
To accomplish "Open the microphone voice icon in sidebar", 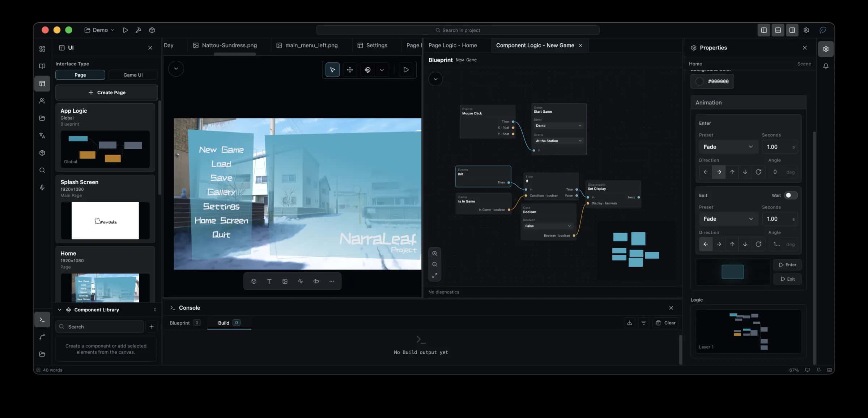I will pos(42,188).
